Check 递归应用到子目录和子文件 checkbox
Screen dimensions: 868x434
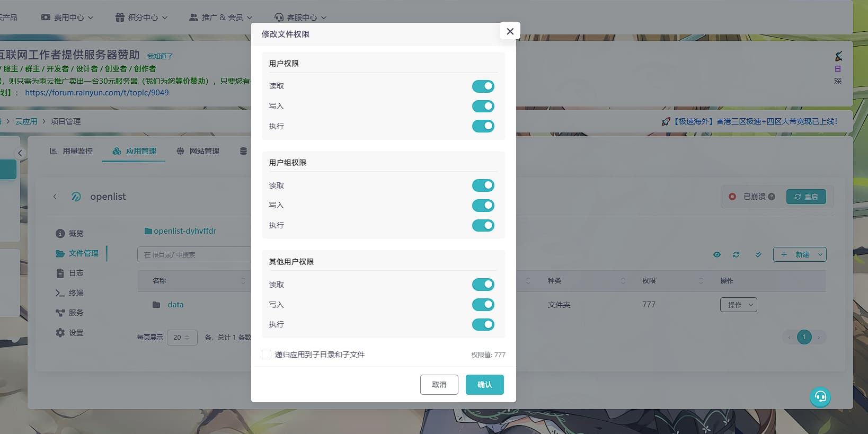point(267,355)
